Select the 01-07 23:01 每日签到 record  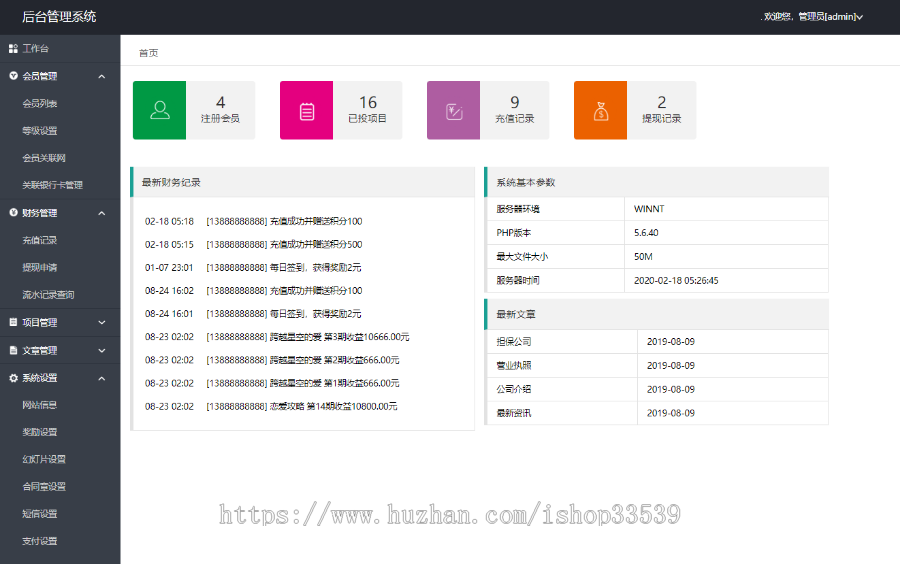tap(253, 267)
